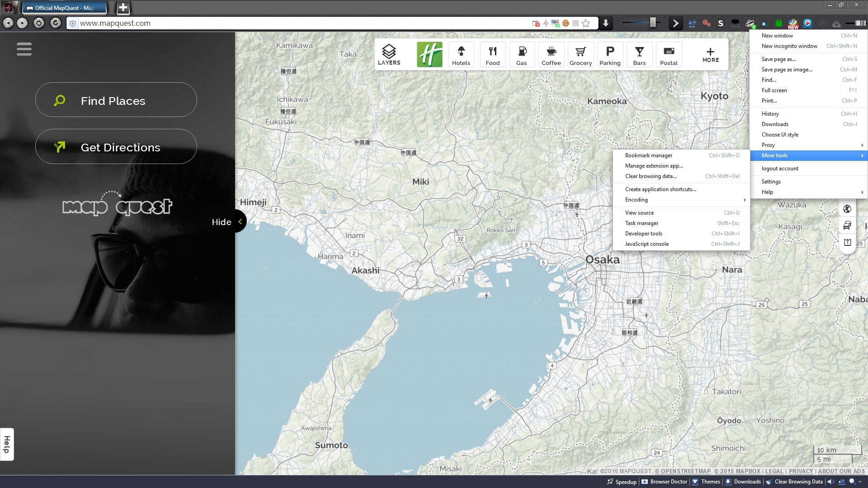Image resolution: width=868 pixels, height=488 pixels.
Task: Show Grocery stores on the map
Action: click(x=580, y=55)
